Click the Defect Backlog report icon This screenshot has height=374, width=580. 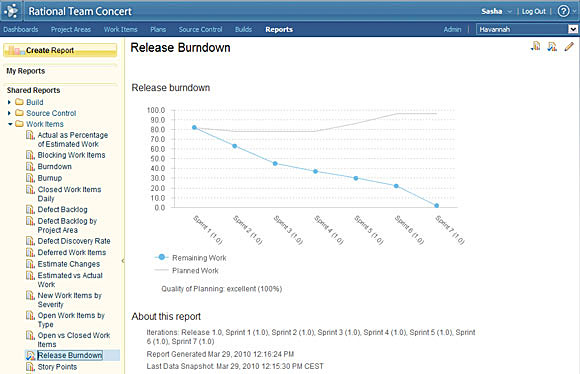point(30,209)
